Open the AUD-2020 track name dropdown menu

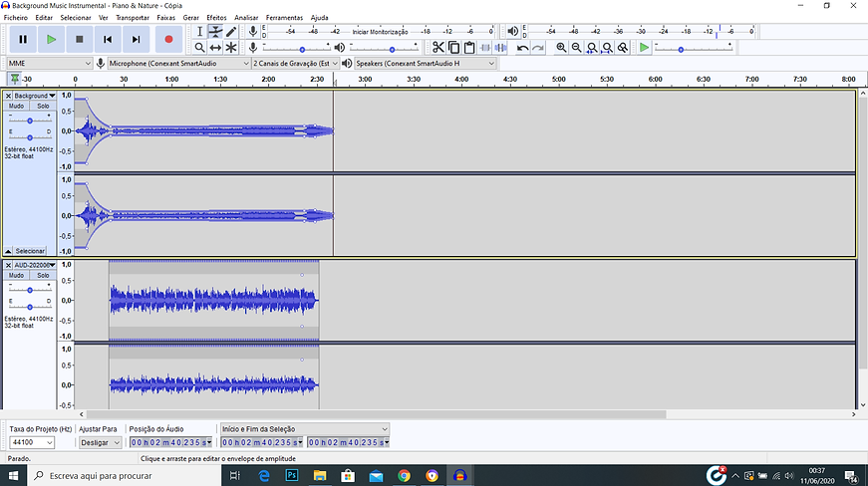click(x=35, y=265)
